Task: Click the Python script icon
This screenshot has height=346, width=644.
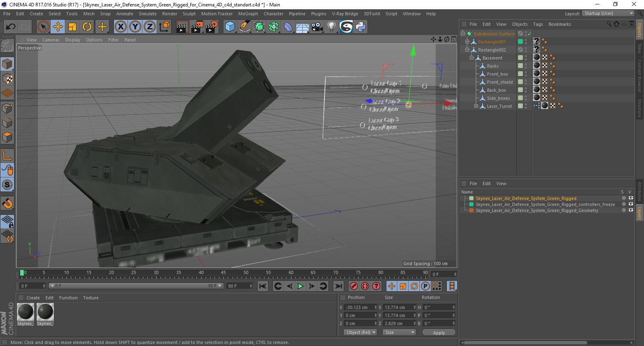Action: pos(361,27)
